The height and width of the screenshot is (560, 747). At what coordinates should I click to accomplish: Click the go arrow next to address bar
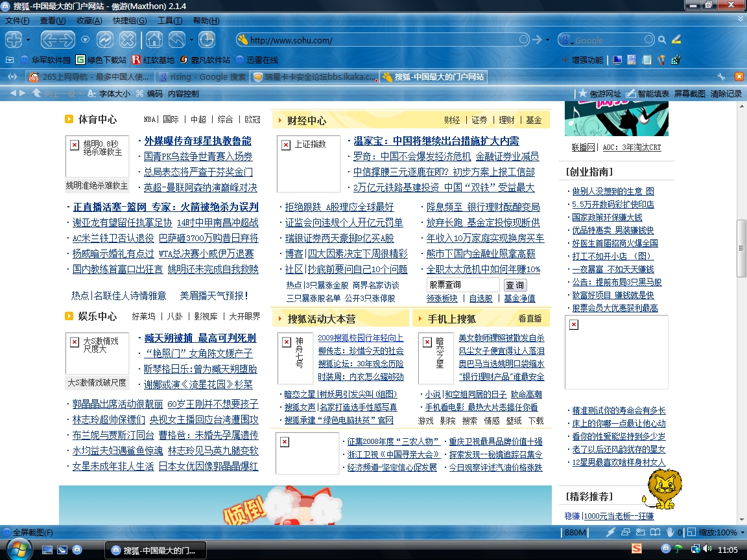click(x=537, y=40)
